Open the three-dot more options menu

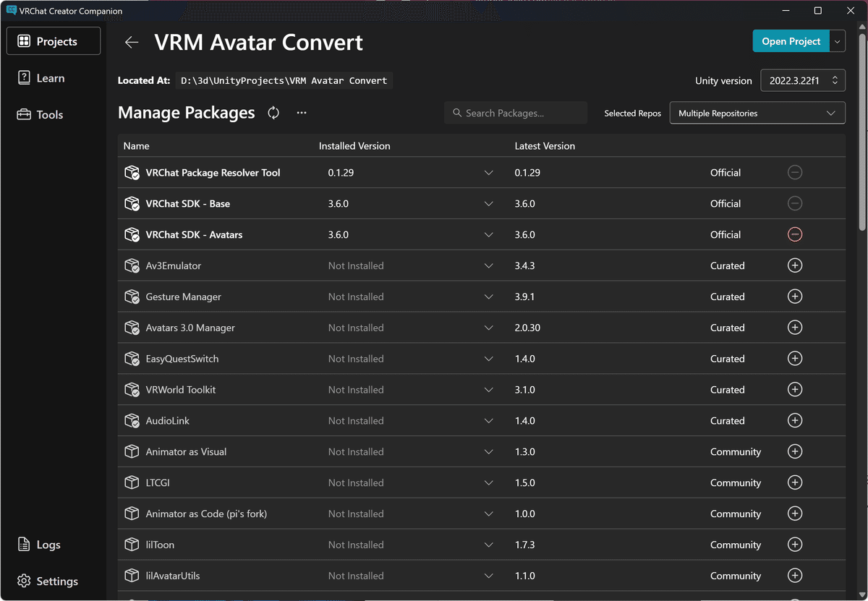coord(302,113)
